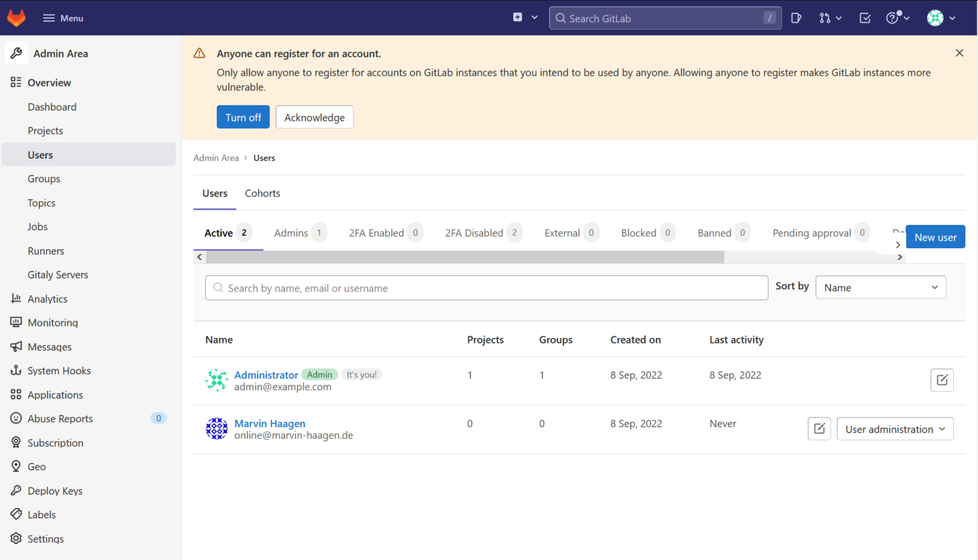
Task: Open Marvin Haagen's profile link
Action: click(x=269, y=423)
